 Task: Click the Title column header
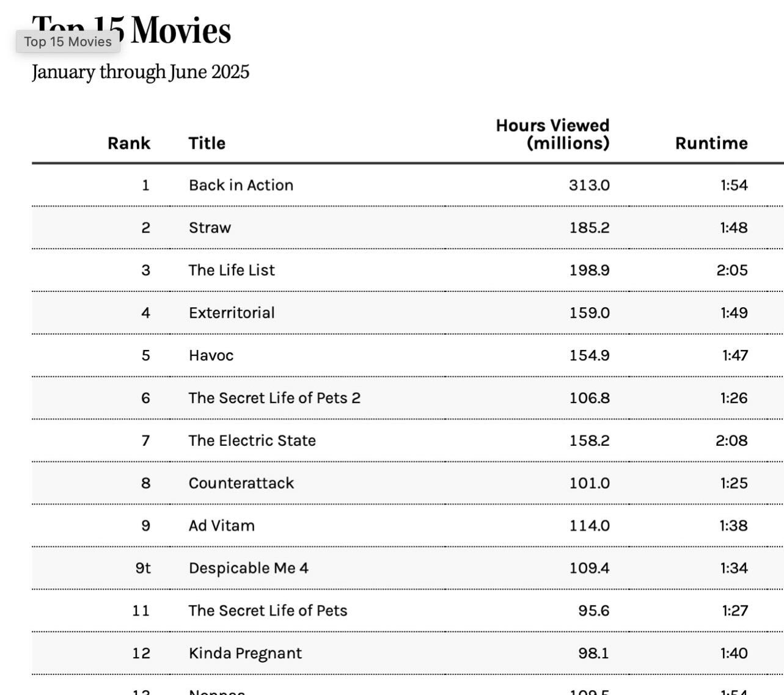point(207,143)
